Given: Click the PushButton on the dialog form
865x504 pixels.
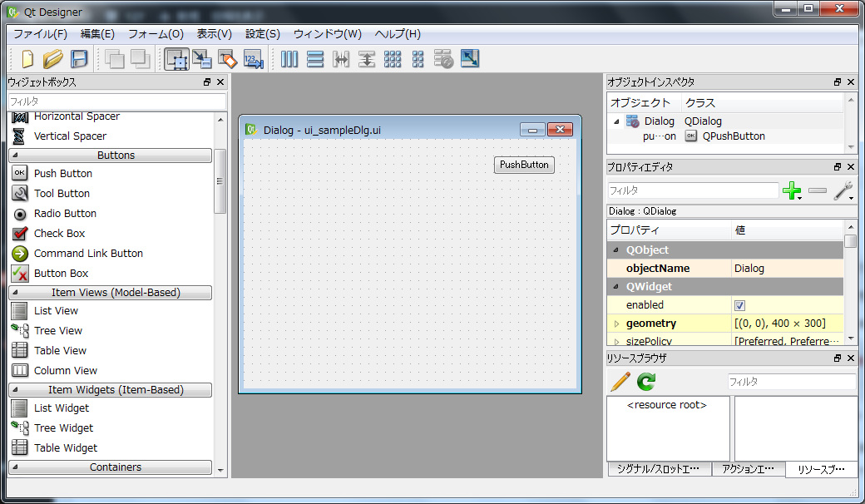Looking at the screenshot, I should coord(524,165).
